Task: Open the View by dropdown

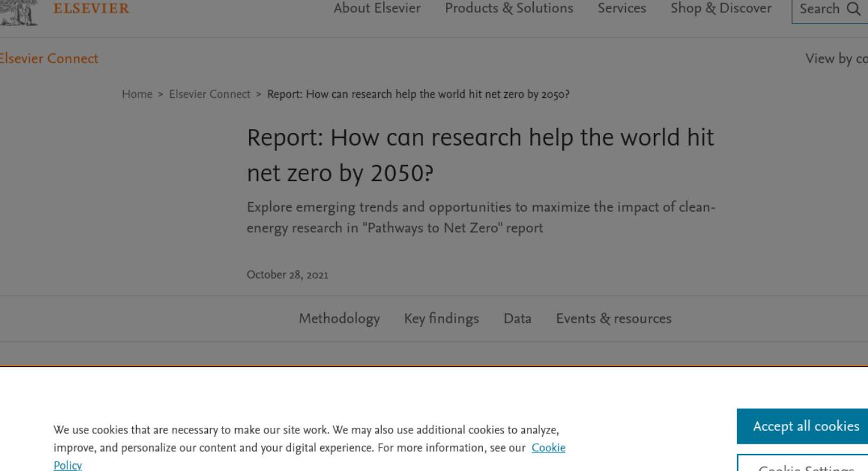Action: tap(836, 58)
